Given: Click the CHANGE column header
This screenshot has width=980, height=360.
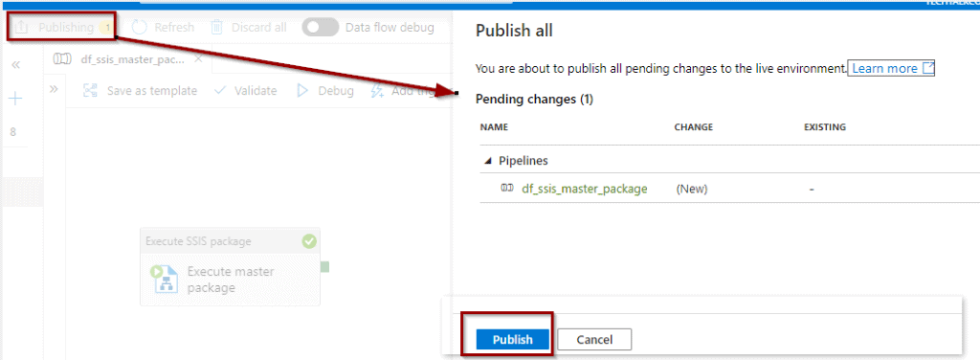Looking at the screenshot, I should [693, 127].
